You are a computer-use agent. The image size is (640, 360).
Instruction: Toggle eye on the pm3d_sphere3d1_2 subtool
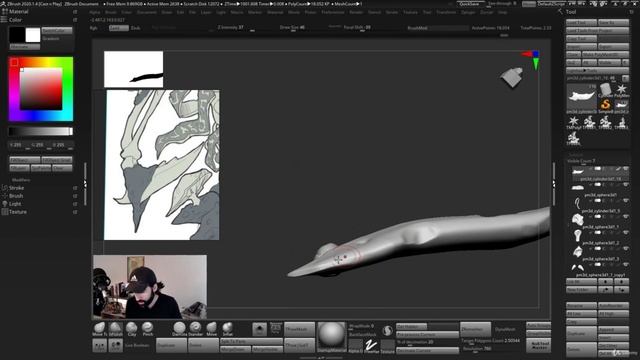click(x=626, y=233)
